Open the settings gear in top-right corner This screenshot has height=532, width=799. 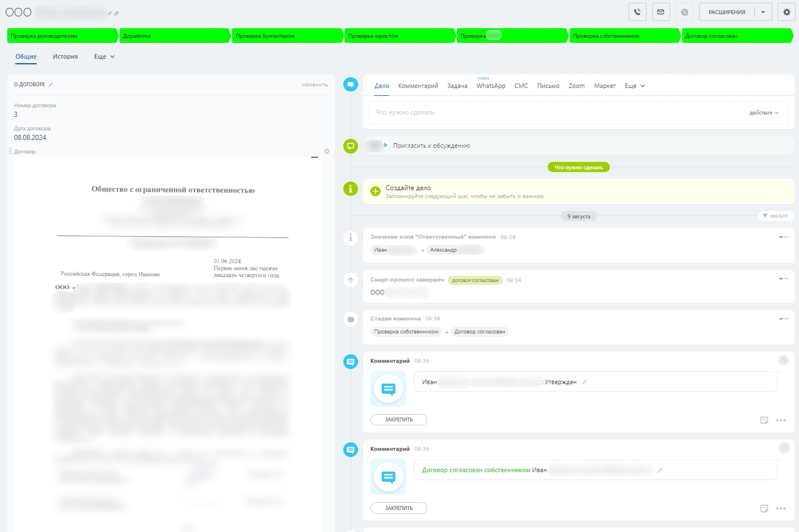[787, 12]
